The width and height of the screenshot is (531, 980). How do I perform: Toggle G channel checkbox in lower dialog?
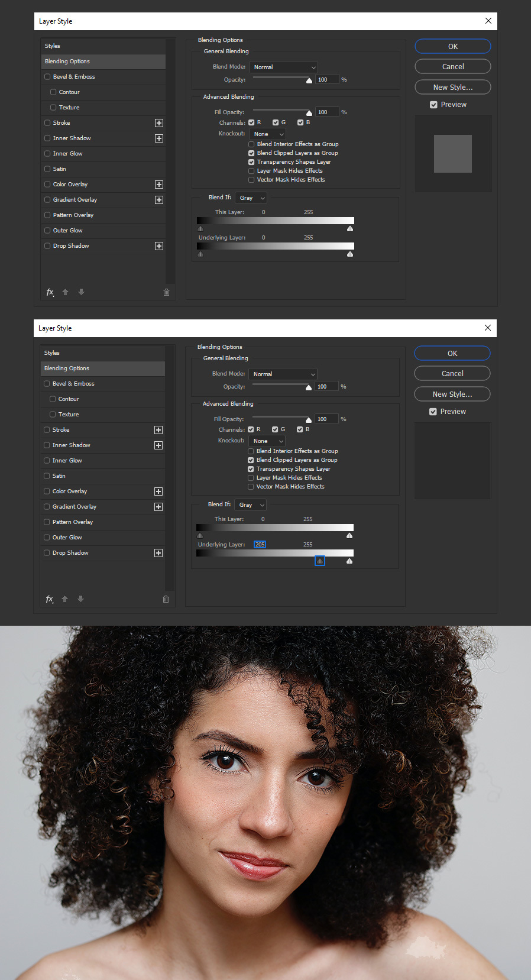(x=275, y=429)
